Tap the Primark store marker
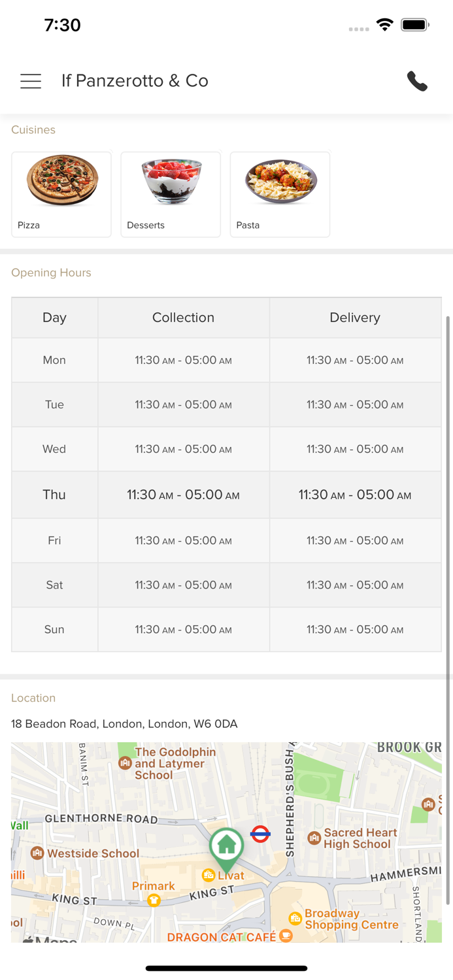The width and height of the screenshot is (453, 980). [154, 900]
